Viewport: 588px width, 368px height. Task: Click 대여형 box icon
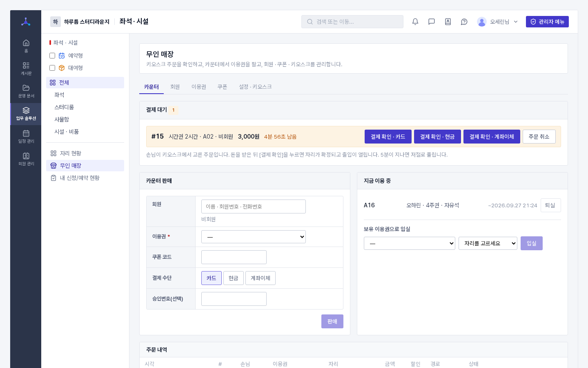coord(62,68)
